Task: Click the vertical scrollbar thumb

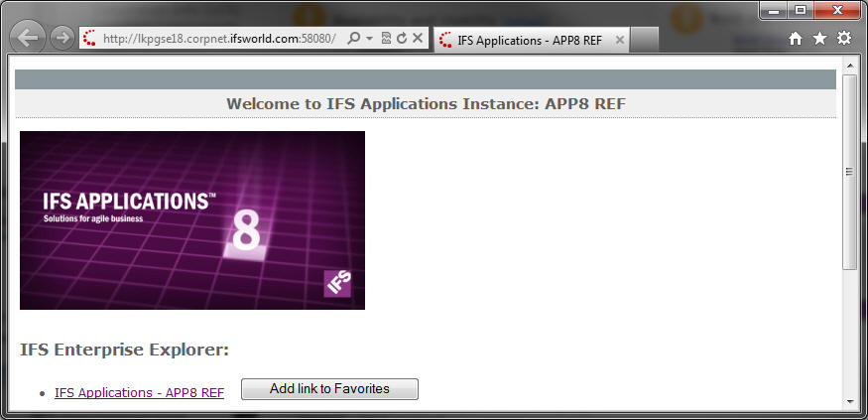Action: 849,171
